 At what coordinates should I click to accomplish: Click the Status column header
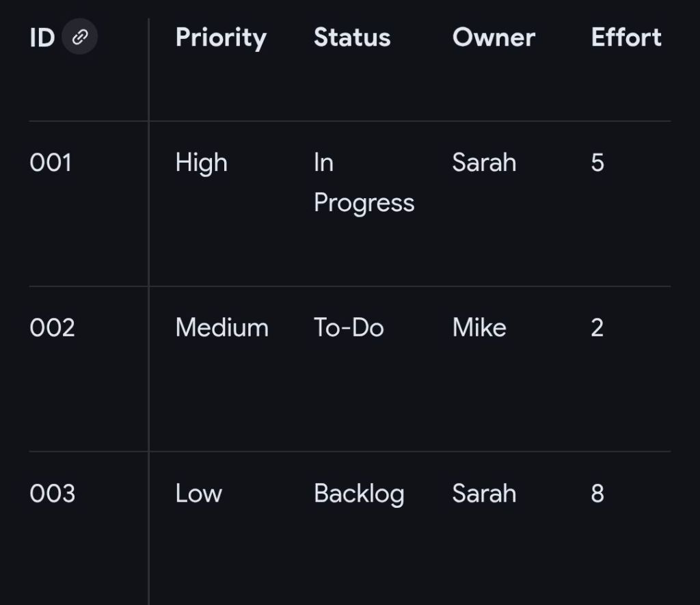point(352,38)
